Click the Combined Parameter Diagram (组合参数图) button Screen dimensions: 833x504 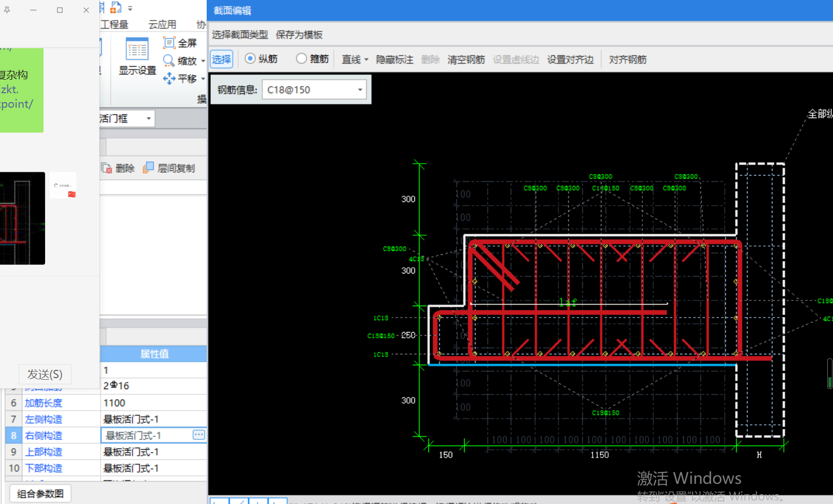[40, 494]
